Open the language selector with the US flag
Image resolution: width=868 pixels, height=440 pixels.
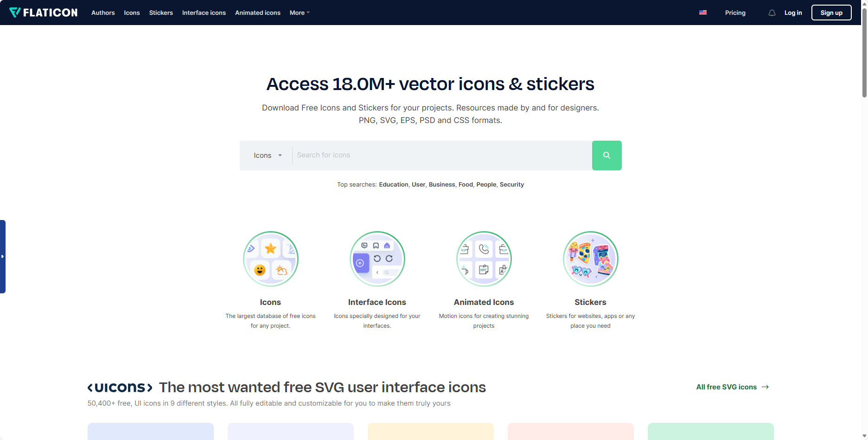pos(703,13)
